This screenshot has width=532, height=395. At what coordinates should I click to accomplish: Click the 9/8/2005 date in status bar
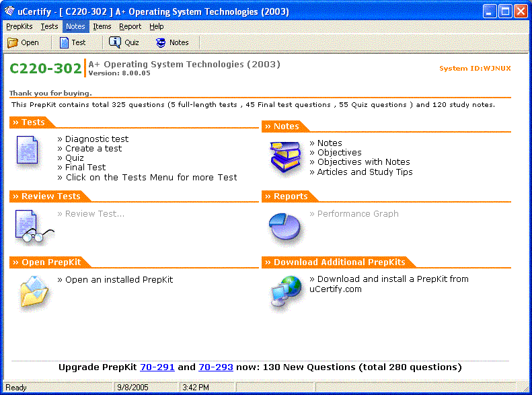point(132,388)
